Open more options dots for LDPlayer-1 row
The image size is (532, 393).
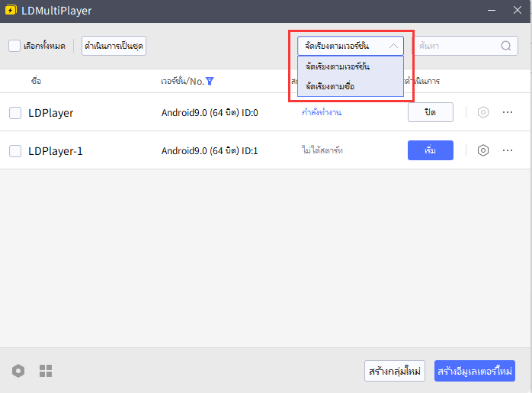tap(508, 150)
